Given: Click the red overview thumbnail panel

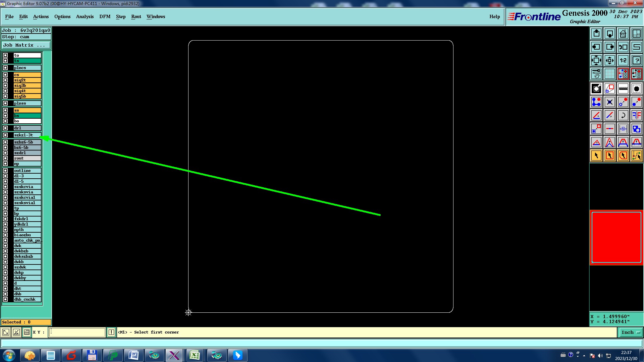Looking at the screenshot, I should coord(616,237).
